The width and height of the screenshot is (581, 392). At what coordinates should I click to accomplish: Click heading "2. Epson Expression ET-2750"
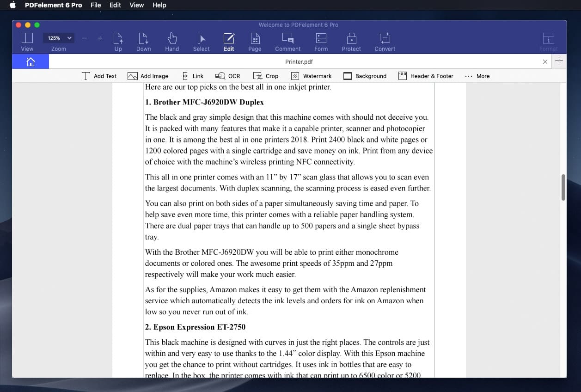(x=195, y=327)
